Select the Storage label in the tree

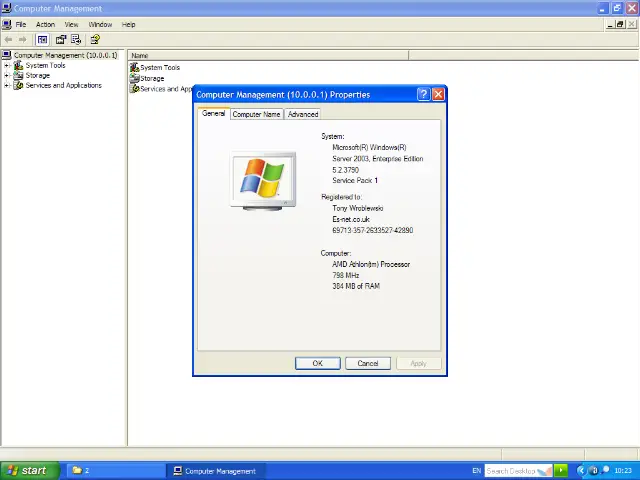click(38, 76)
